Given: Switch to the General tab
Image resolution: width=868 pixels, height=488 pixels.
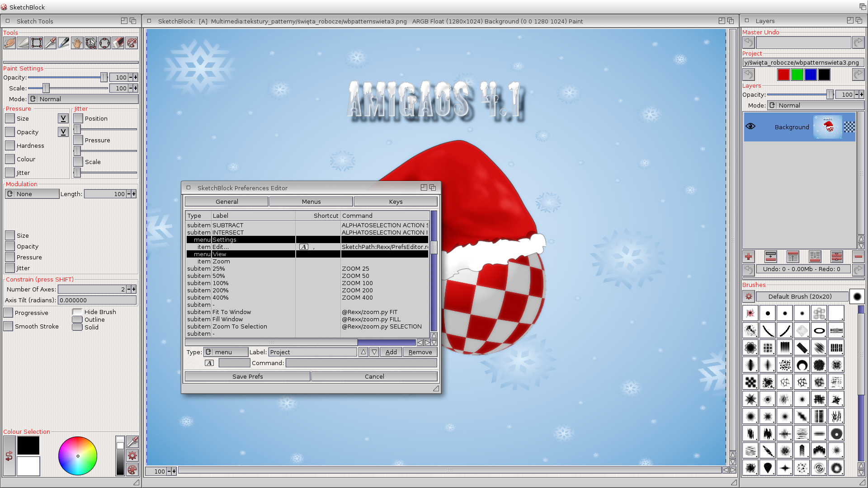Looking at the screenshot, I should [226, 202].
